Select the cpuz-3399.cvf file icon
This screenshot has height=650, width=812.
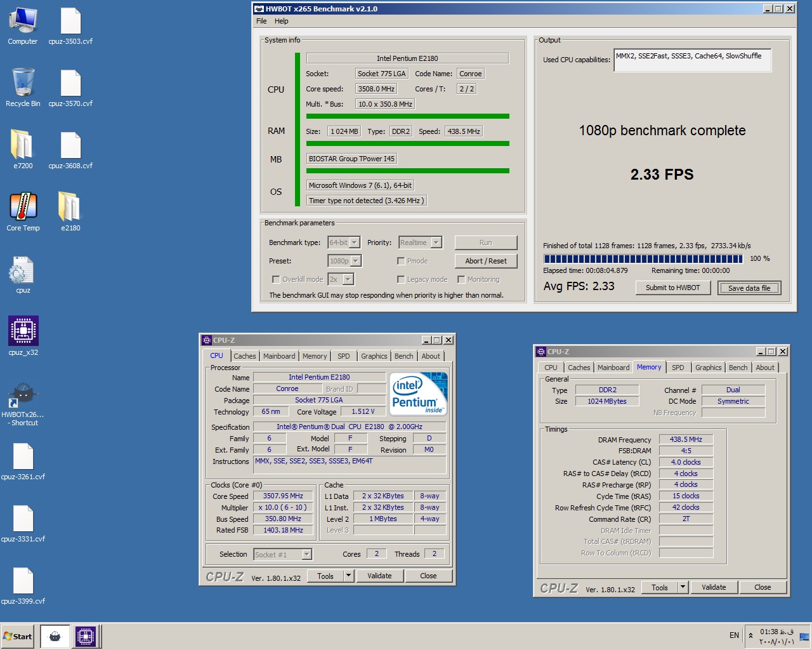[23, 586]
